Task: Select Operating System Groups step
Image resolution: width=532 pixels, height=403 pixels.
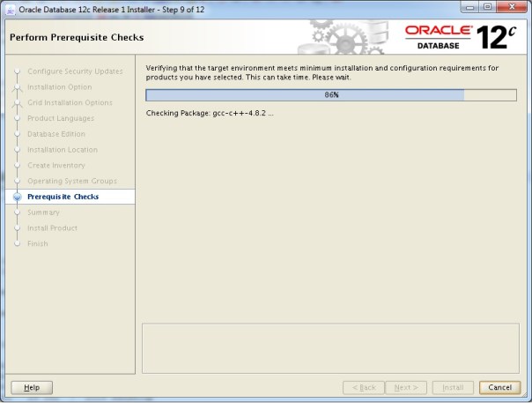Action: point(72,182)
